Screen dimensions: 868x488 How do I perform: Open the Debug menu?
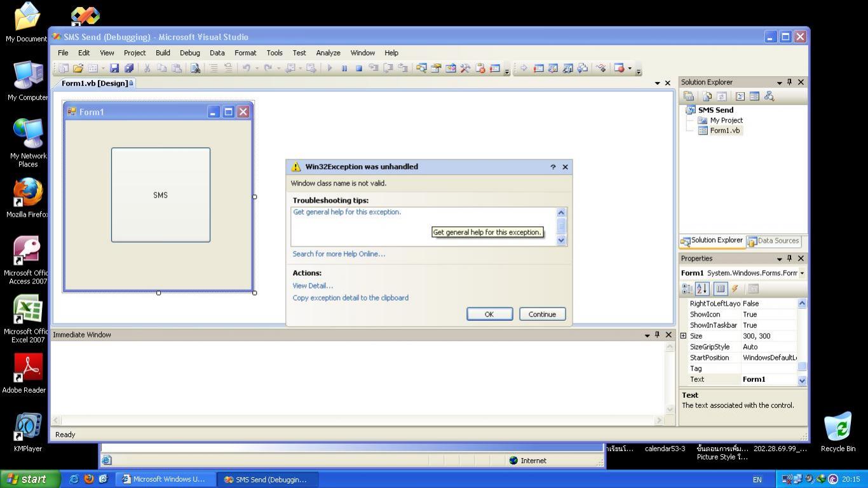pos(189,53)
